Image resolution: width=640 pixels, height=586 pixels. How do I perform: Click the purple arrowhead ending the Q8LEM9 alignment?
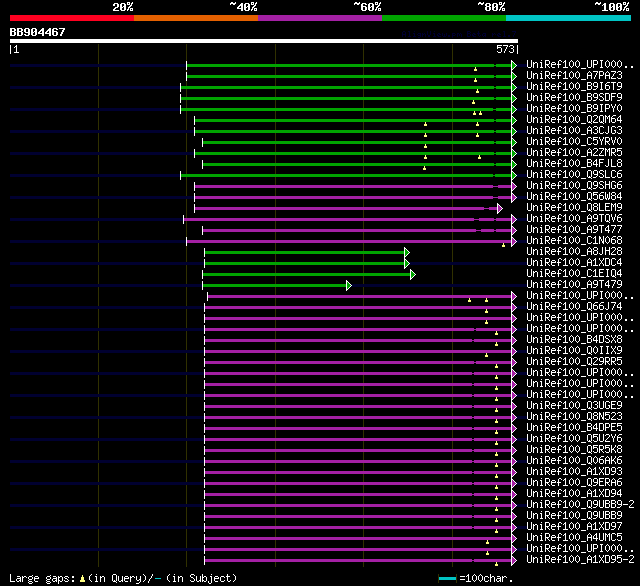(500, 209)
